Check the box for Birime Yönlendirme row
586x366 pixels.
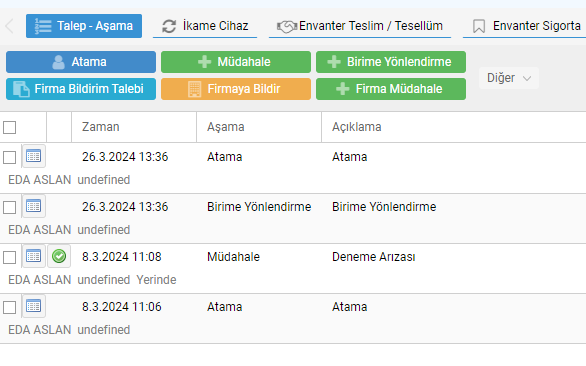point(9,207)
